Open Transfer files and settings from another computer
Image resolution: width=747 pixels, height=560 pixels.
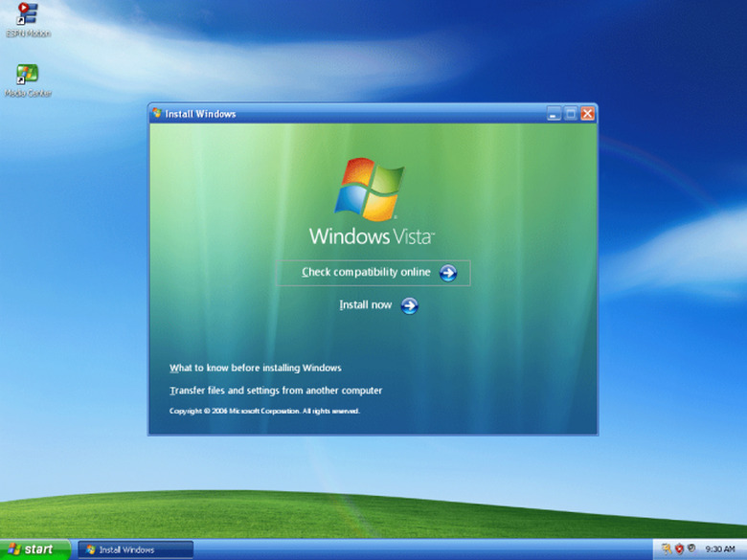click(x=276, y=391)
